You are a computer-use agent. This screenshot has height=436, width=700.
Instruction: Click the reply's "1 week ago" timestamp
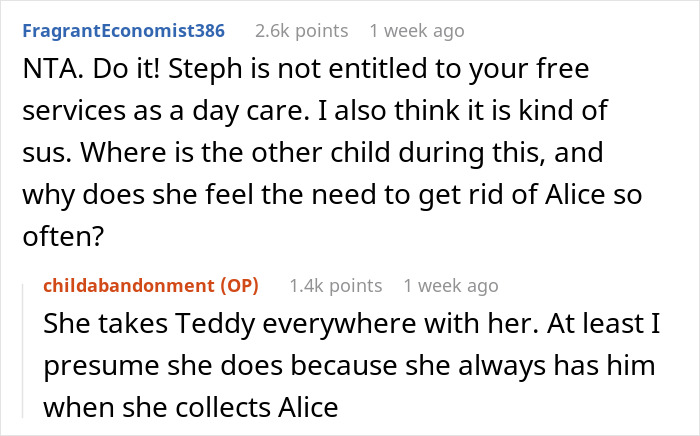[x=453, y=286]
